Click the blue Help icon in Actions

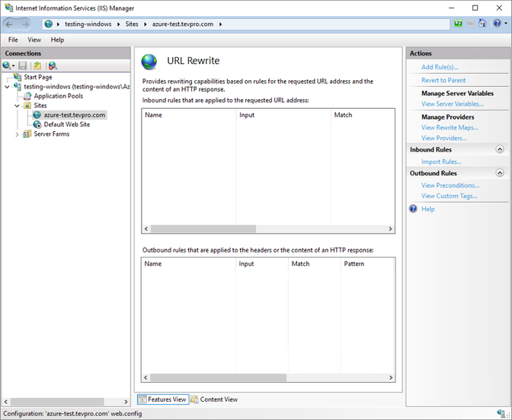click(x=414, y=209)
